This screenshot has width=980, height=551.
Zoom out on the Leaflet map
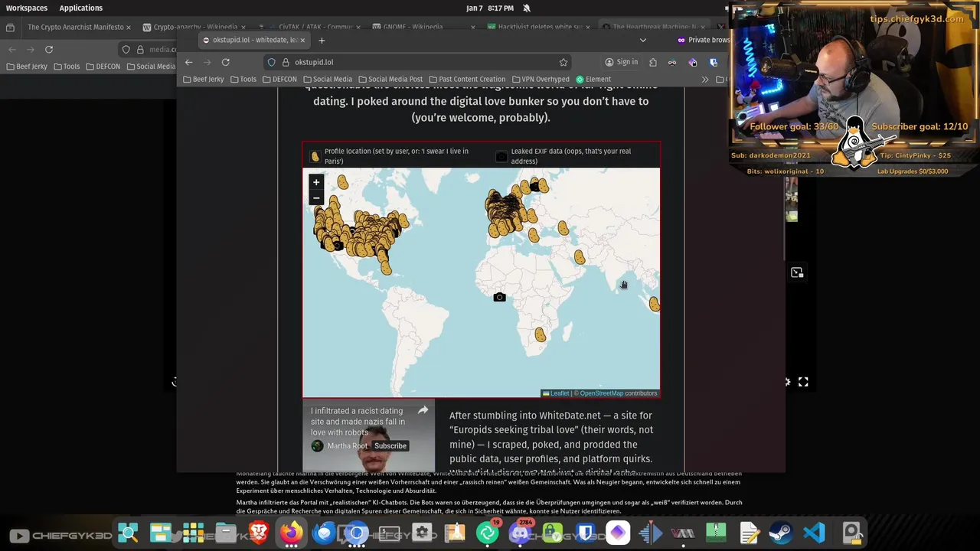coord(316,198)
